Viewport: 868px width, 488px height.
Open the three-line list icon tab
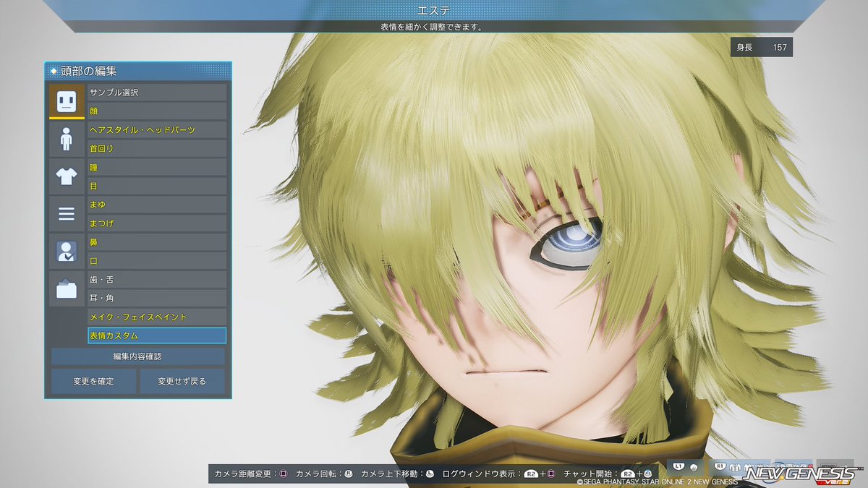coord(67,214)
